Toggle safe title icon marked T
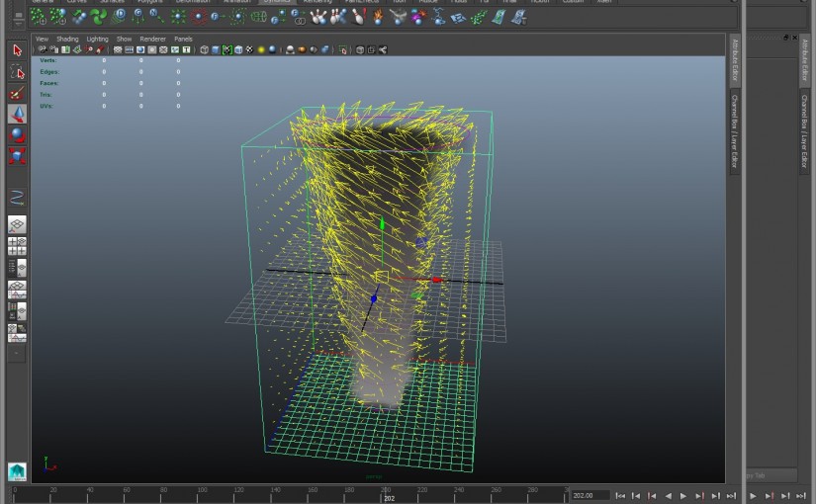The width and height of the screenshot is (816, 504). (x=186, y=50)
